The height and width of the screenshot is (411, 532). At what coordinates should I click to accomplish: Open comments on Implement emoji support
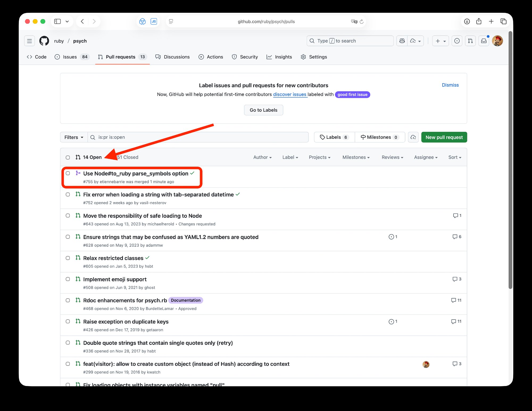point(457,279)
